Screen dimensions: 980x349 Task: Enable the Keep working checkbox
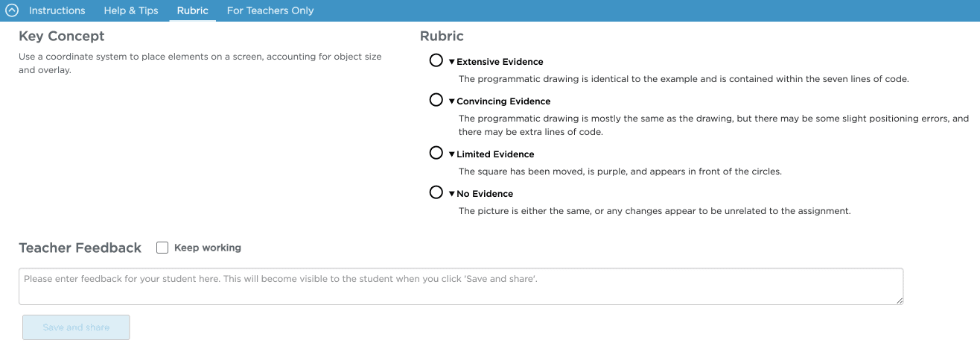[162, 248]
